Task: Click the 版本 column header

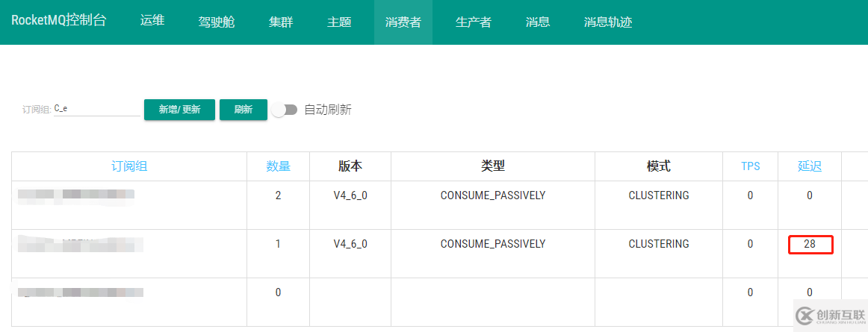Action: pyautogui.click(x=350, y=166)
